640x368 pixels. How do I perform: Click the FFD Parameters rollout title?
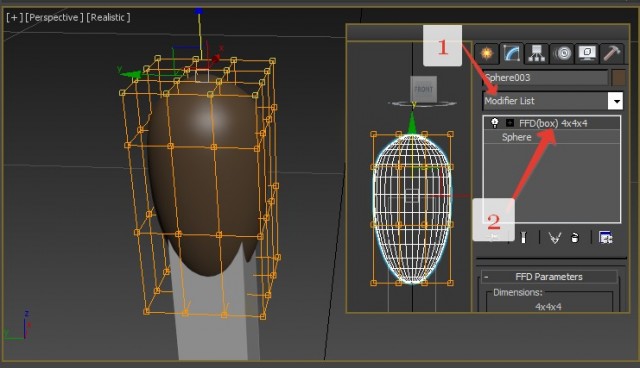click(x=549, y=277)
